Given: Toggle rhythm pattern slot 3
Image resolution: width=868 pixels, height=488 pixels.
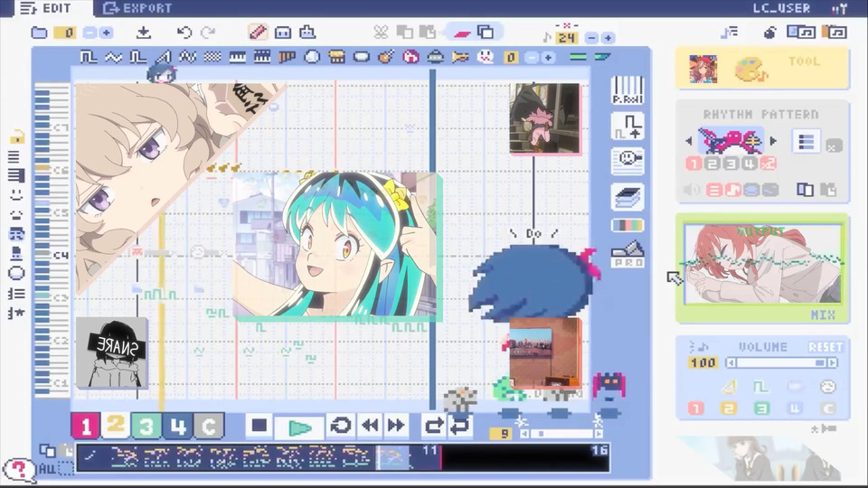Looking at the screenshot, I should 731,164.
